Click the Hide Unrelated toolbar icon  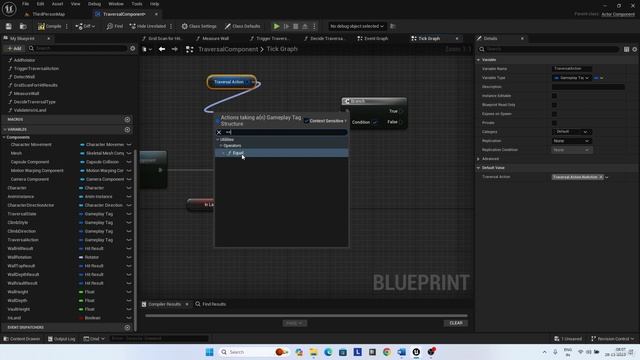click(148, 26)
